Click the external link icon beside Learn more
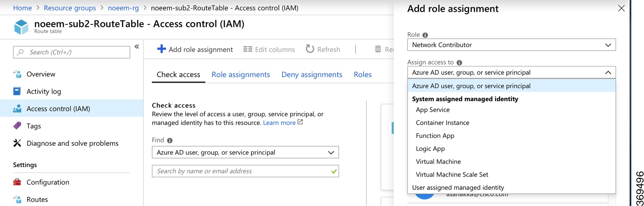Image resolution: width=644 pixels, height=206 pixels. click(300, 122)
